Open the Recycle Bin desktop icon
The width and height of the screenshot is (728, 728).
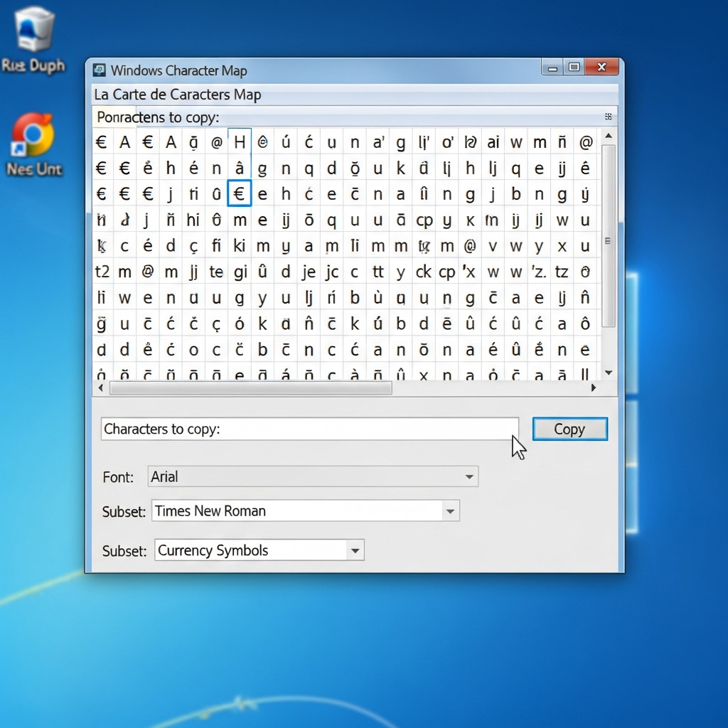pos(33,41)
